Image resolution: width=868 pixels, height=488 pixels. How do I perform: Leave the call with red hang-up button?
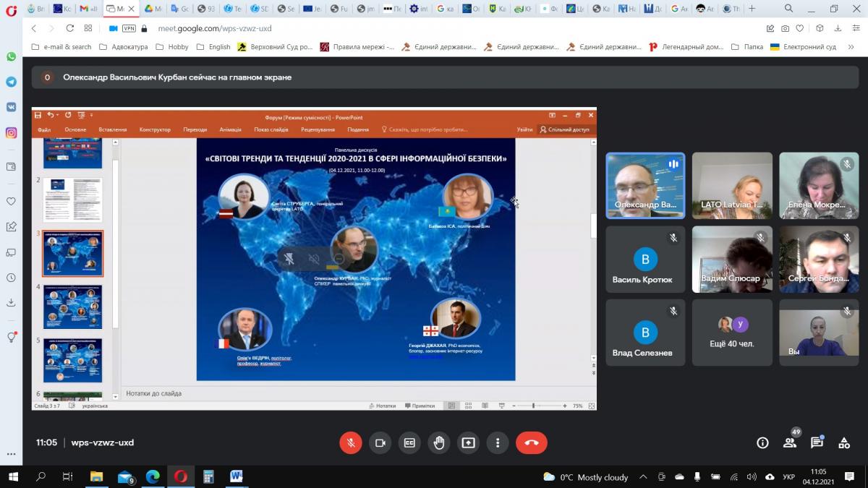(531, 442)
